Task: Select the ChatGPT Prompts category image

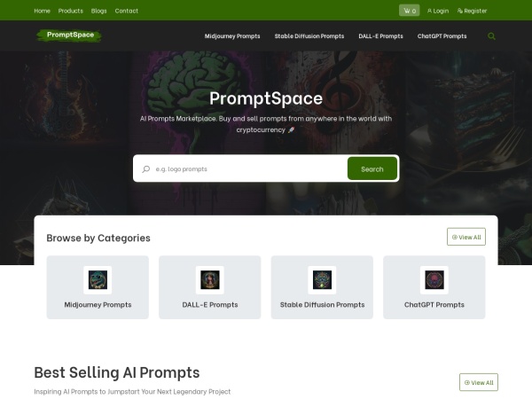Action: point(434,280)
